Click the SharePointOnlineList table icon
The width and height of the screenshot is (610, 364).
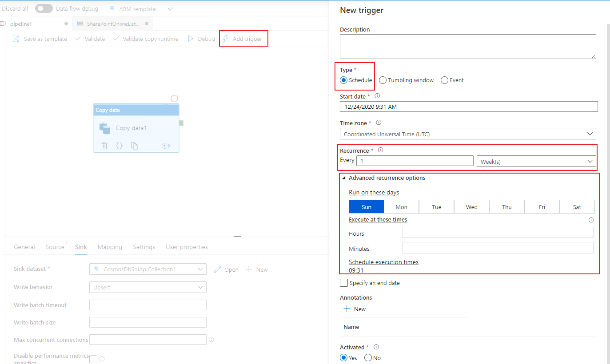80,24
